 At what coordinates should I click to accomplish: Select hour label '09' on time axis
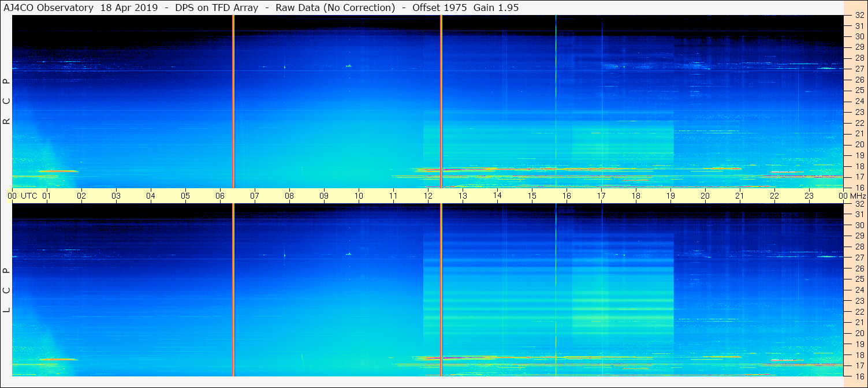[x=324, y=196]
